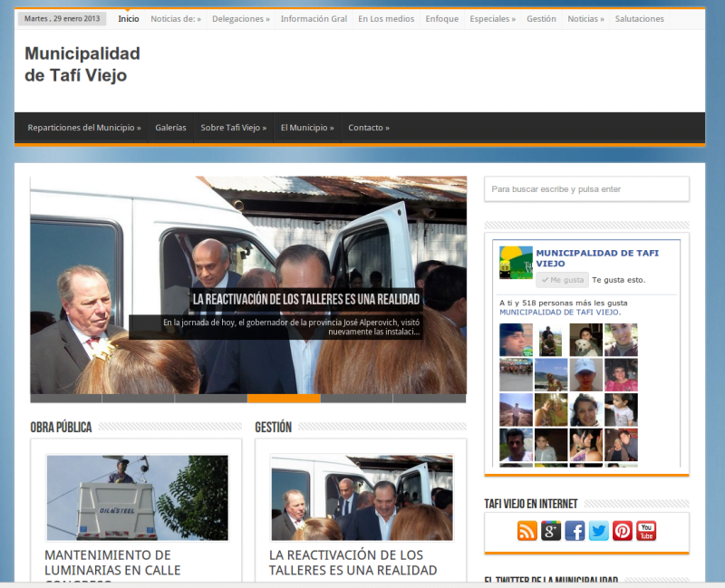Viewport: 725px width, 588px height.
Task: Open the Google Plus icon
Action: click(551, 531)
